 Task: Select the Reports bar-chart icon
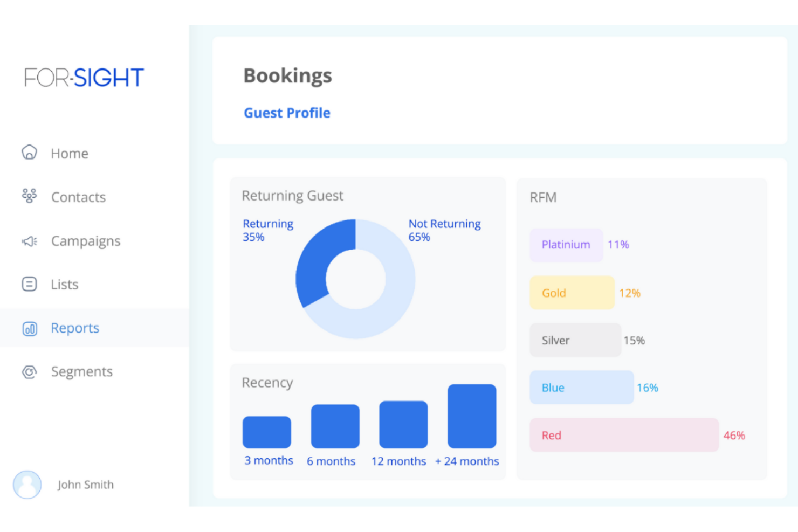(x=29, y=328)
